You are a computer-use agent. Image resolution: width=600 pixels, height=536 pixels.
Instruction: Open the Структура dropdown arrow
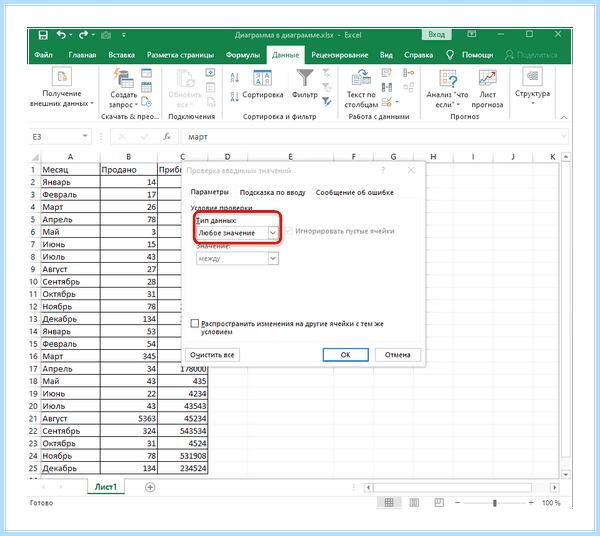point(533,103)
